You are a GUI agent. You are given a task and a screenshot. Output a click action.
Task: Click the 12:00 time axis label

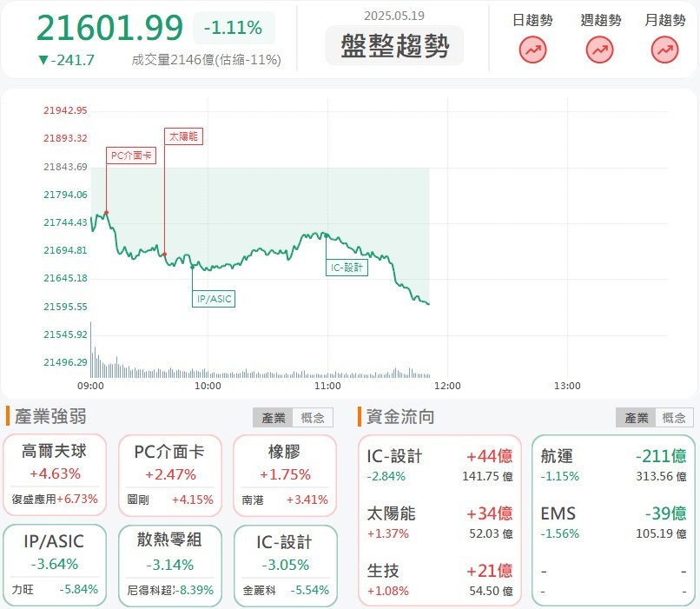click(x=447, y=386)
